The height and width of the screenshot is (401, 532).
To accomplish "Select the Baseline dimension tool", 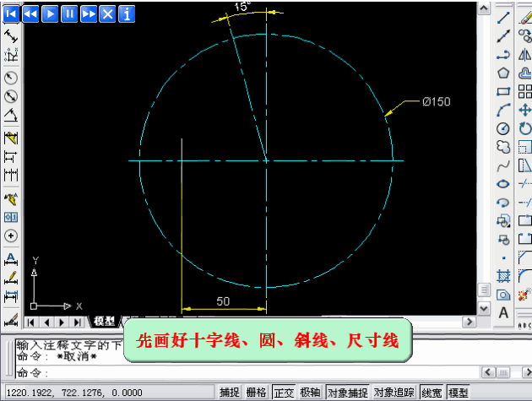I will click(11, 157).
